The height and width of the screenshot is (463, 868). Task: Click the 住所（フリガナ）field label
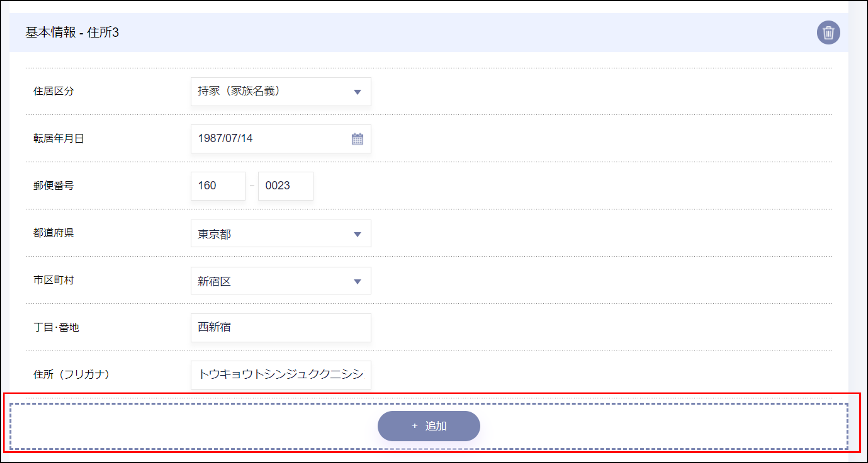(71, 374)
